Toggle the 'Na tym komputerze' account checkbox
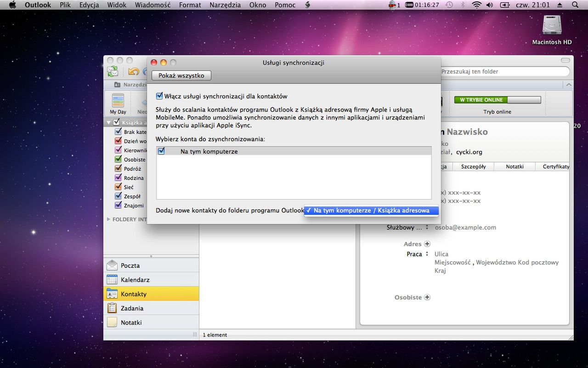 click(161, 151)
